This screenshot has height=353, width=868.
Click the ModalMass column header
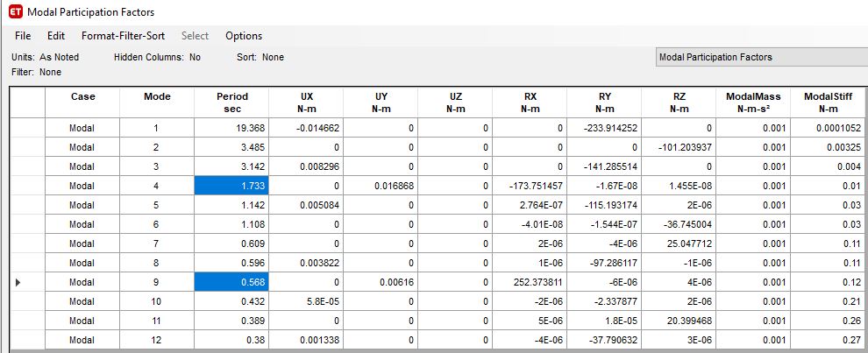click(753, 102)
